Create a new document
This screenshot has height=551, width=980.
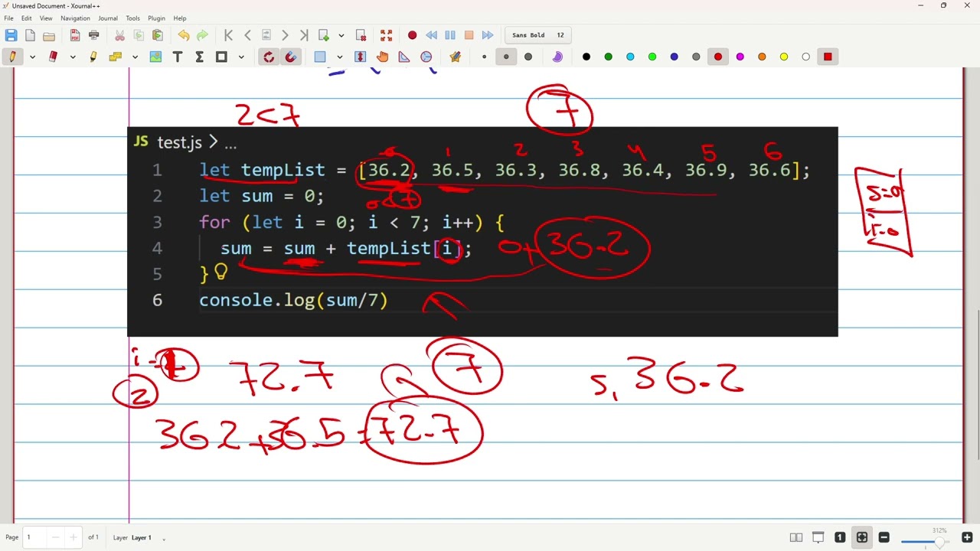[30, 35]
